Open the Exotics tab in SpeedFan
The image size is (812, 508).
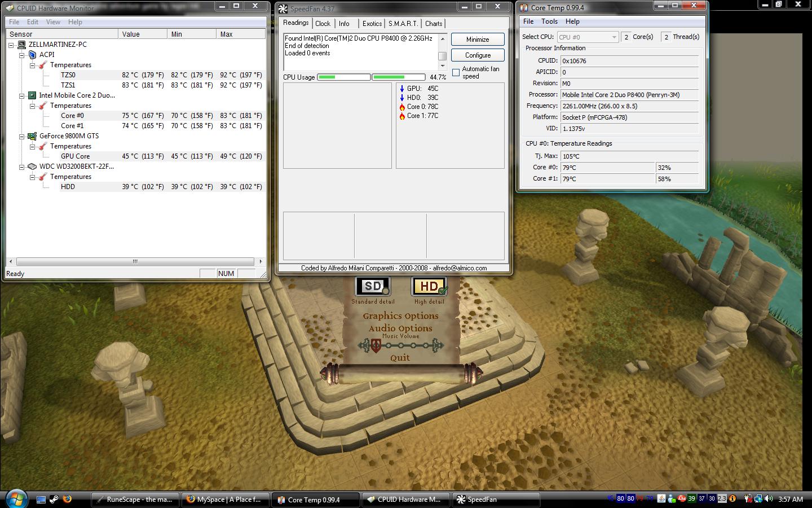pos(372,24)
